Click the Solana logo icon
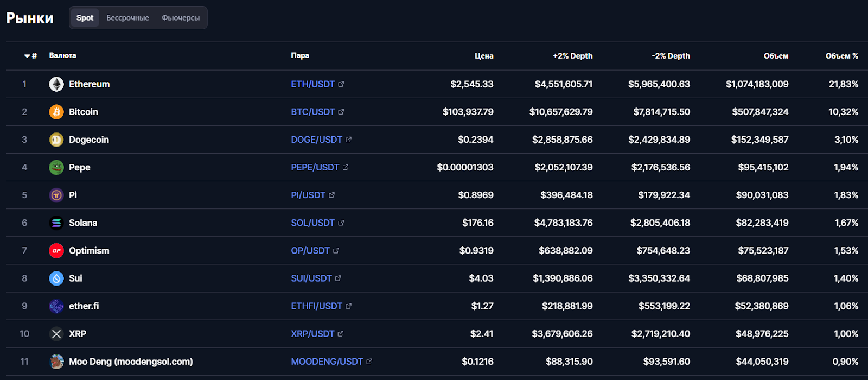 click(x=56, y=223)
